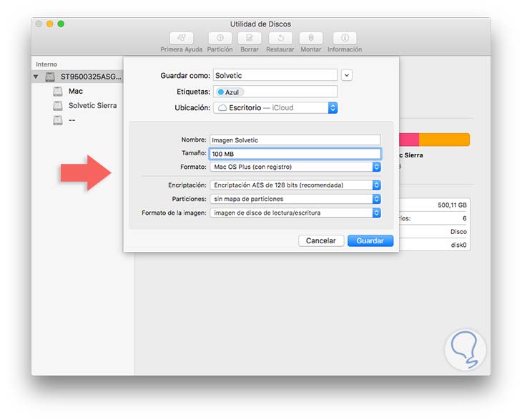Open the Información toolbar icon
This screenshot has width=522, height=420.
(x=345, y=38)
